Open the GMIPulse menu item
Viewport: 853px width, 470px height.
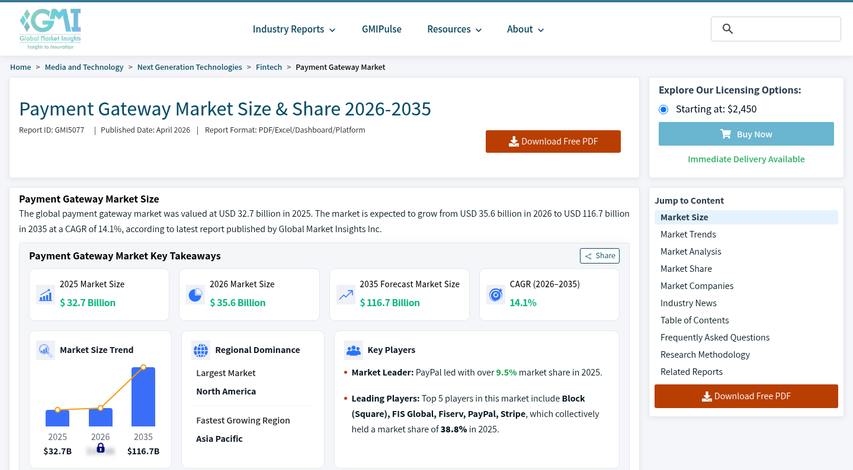coord(381,29)
